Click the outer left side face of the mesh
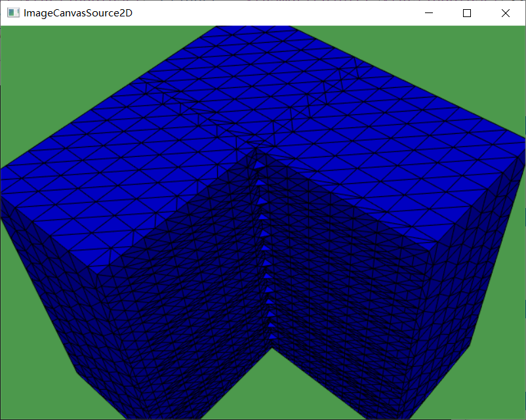This screenshot has width=526, height=420. (x=46, y=276)
